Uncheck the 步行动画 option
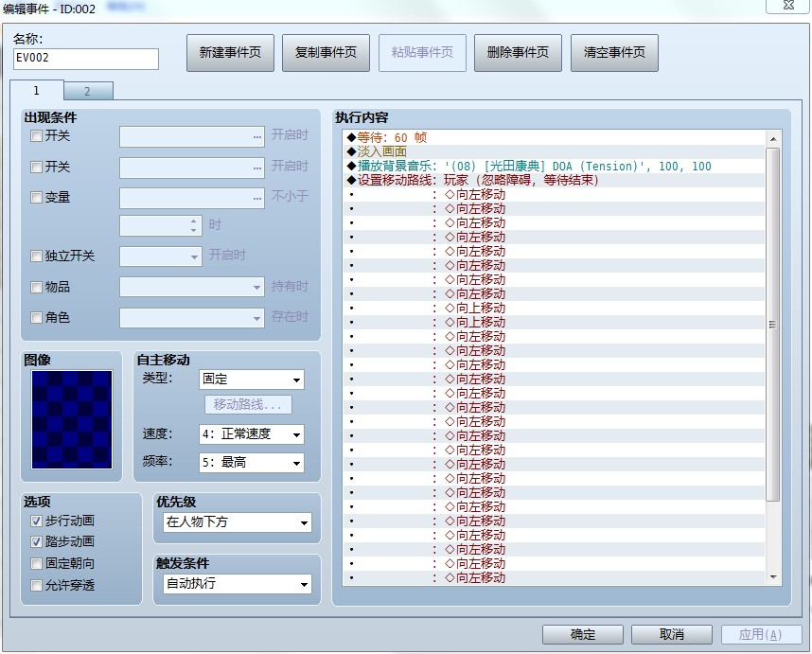812x654 pixels. click(36, 521)
